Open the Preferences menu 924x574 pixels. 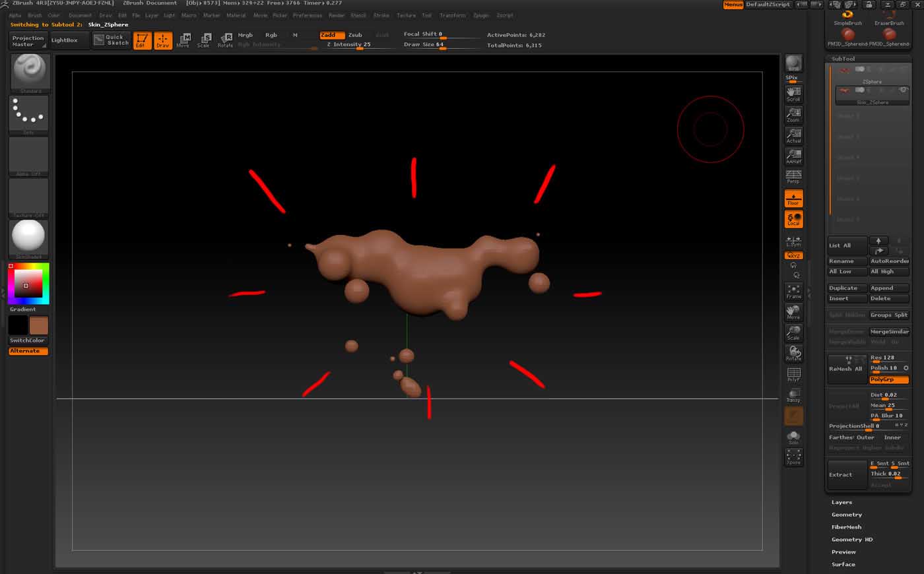coord(307,15)
